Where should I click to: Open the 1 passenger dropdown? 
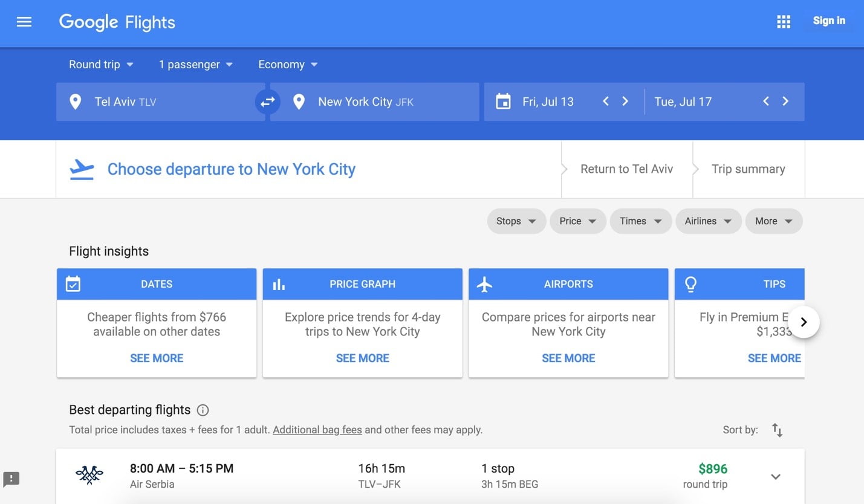(x=195, y=65)
